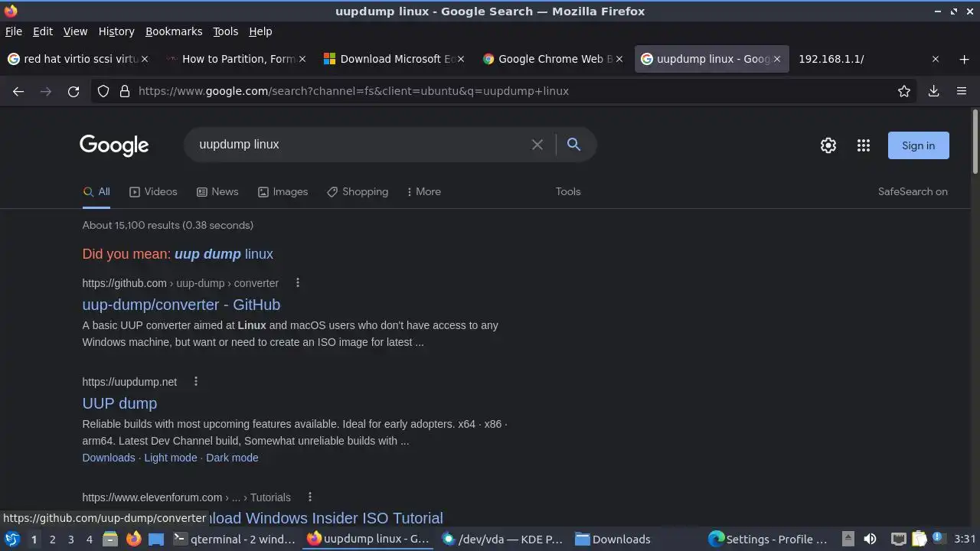Focus the Google search input field
Screen dimensions: 980x551
tap(360, 145)
